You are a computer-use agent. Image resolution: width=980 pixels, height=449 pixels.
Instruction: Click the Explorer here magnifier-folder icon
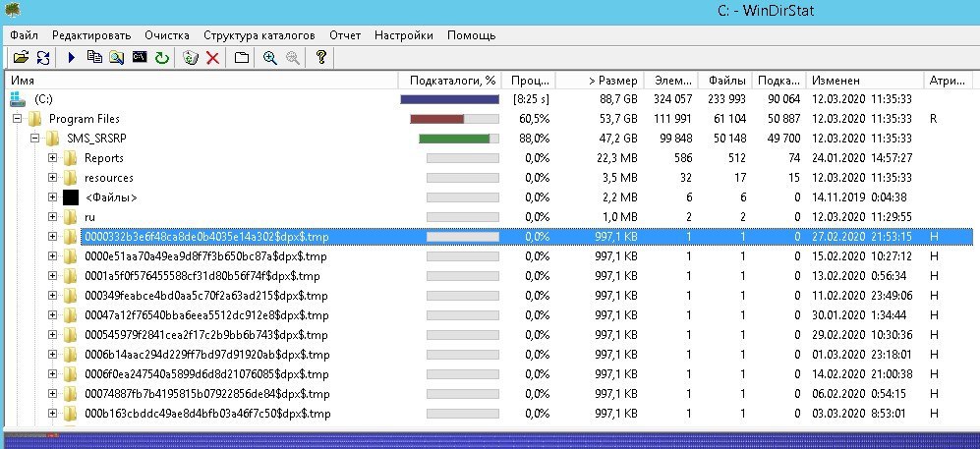tap(117, 57)
